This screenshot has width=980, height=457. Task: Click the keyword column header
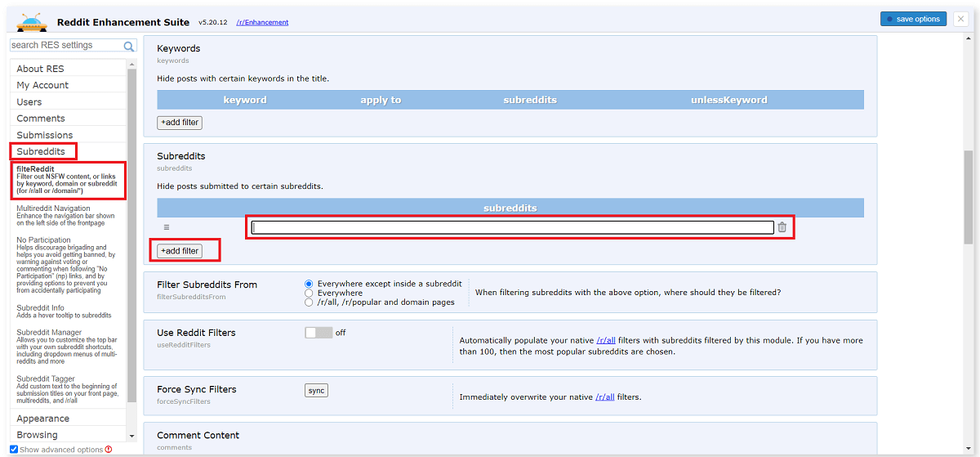click(x=245, y=100)
